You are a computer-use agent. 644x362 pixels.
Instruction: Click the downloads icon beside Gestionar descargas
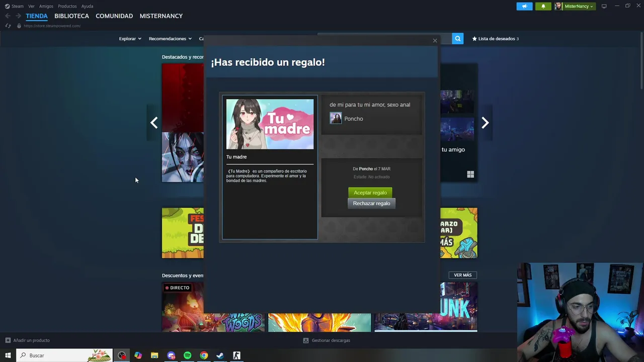(x=305, y=340)
